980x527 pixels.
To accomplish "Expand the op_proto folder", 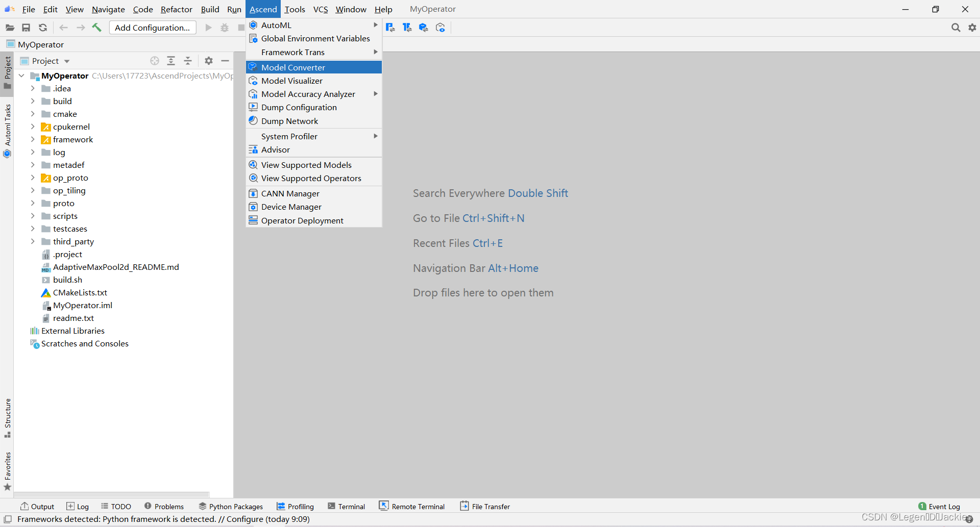I will point(33,178).
